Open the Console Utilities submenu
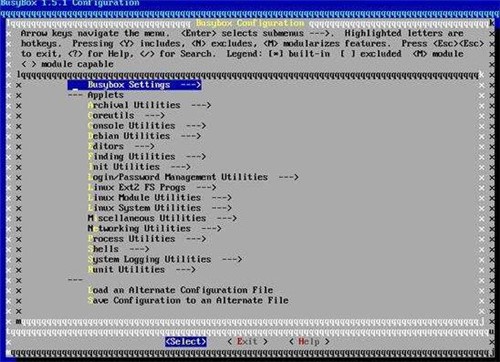 click(147, 126)
